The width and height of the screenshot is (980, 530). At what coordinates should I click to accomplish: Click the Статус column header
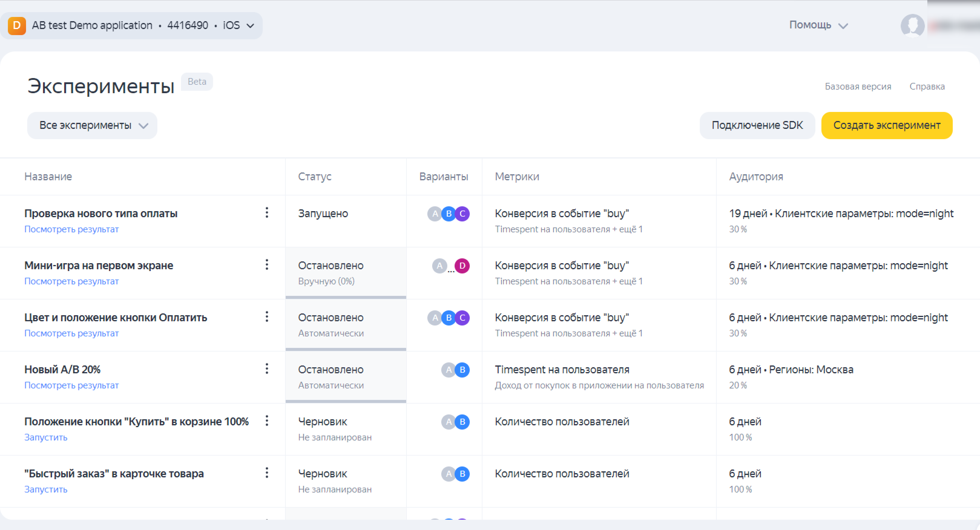314,177
